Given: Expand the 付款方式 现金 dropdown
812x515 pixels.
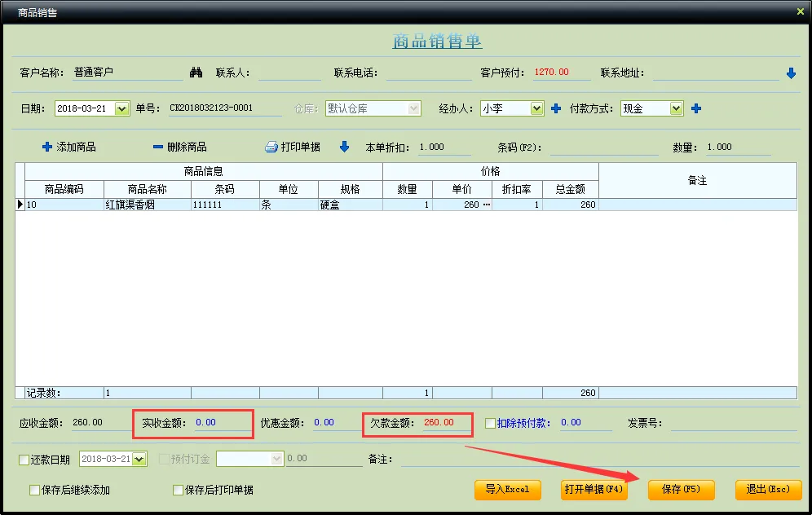Looking at the screenshot, I should click(x=676, y=108).
